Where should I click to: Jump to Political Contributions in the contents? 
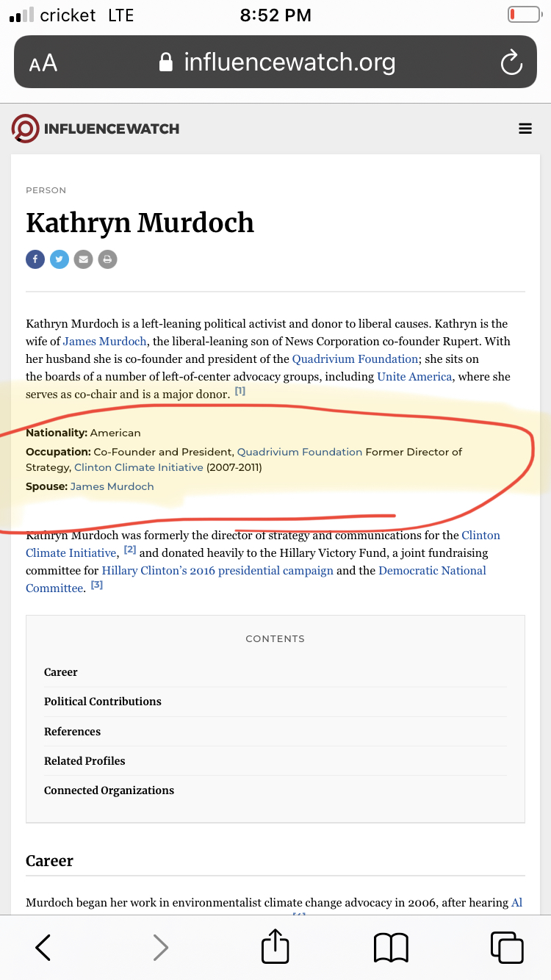[103, 702]
